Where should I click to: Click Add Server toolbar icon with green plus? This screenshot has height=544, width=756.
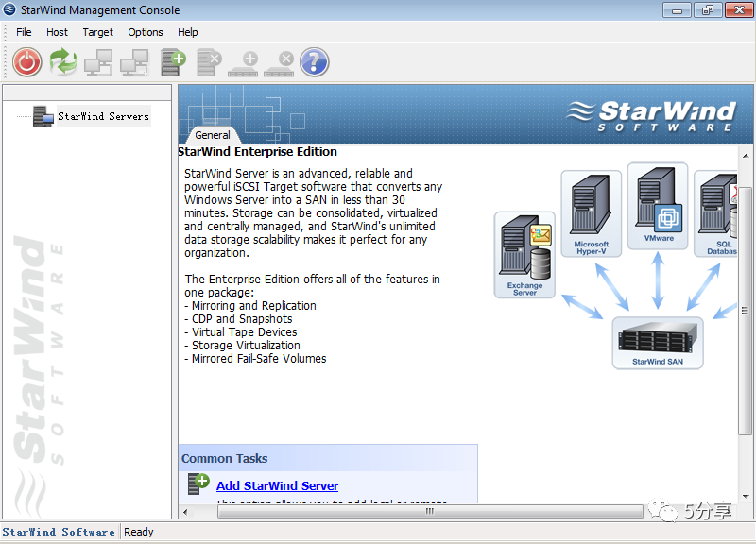(174, 62)
